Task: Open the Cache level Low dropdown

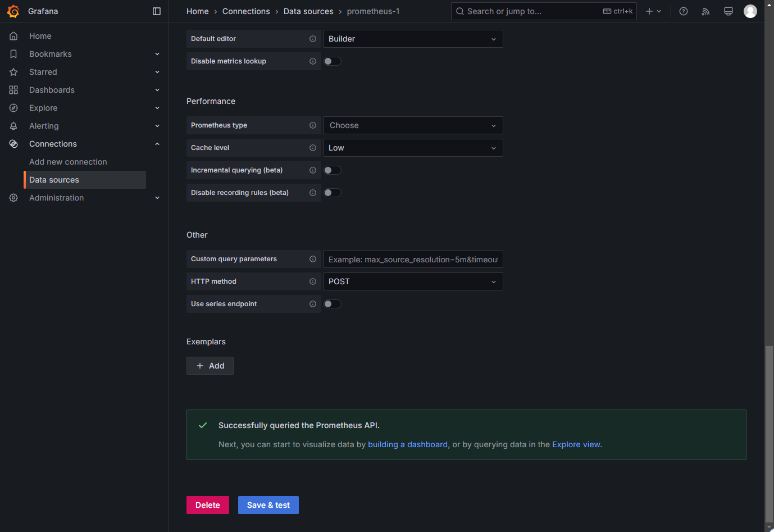Action: 413,148
